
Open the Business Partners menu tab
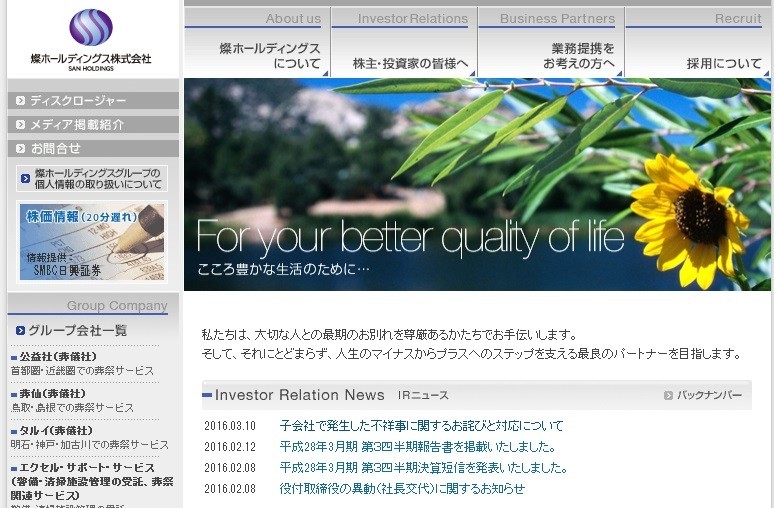(x=551, y=42)
